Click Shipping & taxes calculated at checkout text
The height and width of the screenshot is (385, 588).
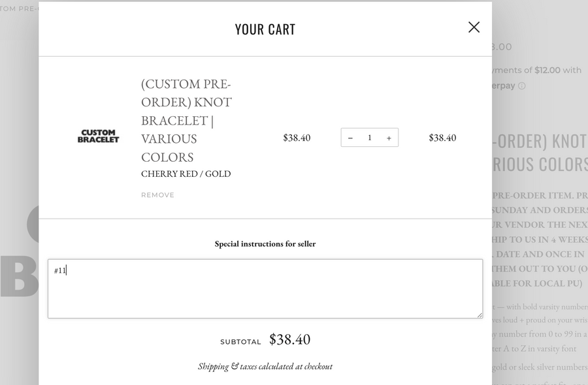point(265,367)
